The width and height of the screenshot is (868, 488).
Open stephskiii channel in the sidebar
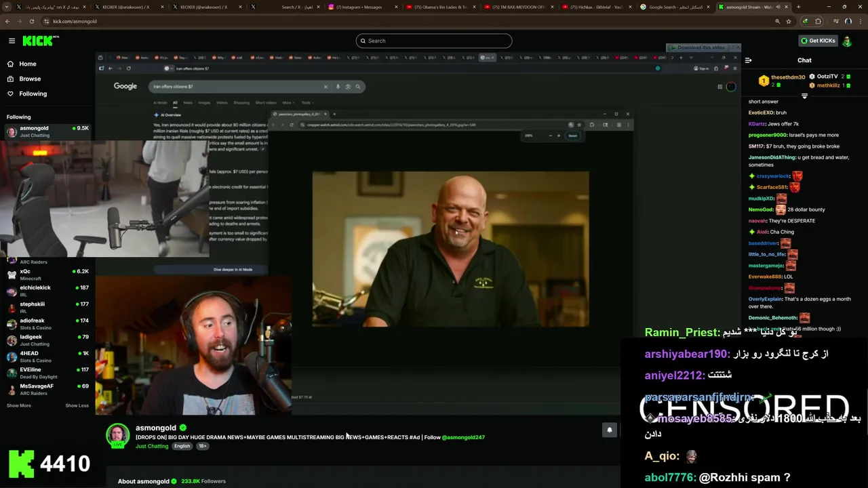[47, 307]
